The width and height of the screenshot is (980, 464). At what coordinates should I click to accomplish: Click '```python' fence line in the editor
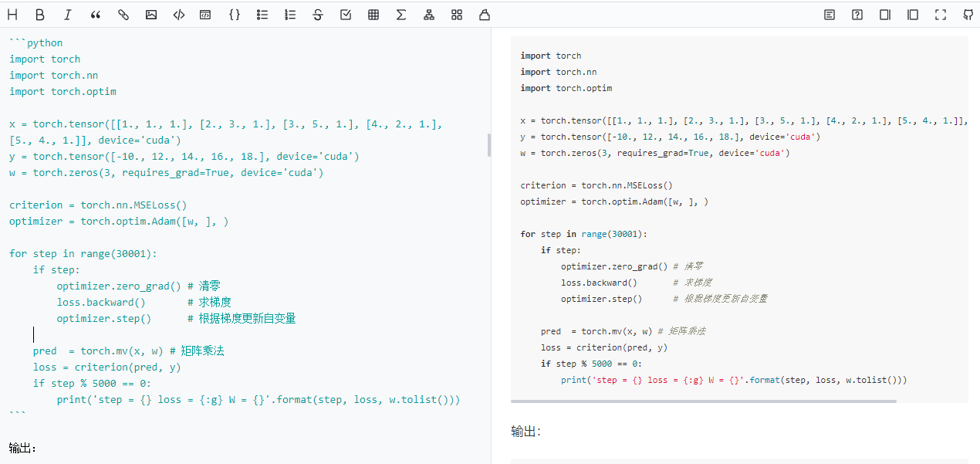click(x=36, y=42)
